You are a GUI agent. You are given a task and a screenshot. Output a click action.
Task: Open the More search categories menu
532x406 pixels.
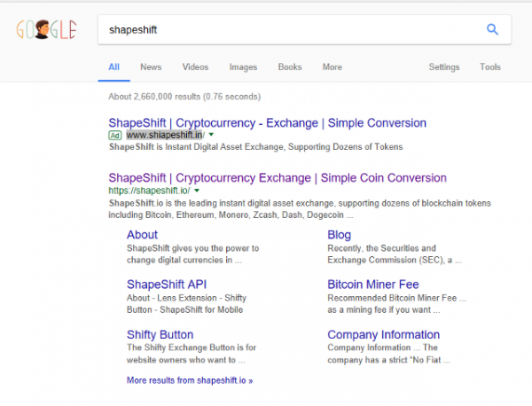click(x=332, y=67)
